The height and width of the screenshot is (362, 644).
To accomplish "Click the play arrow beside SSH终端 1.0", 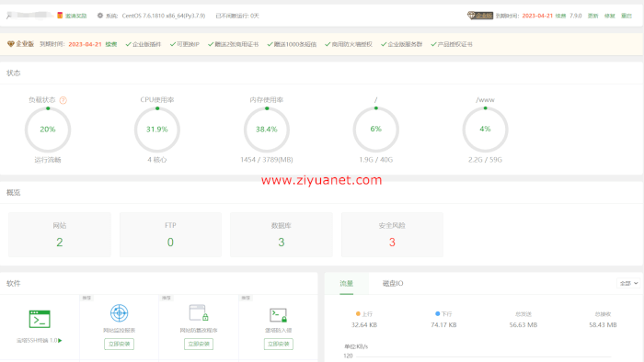I will (x=60, y=340).
